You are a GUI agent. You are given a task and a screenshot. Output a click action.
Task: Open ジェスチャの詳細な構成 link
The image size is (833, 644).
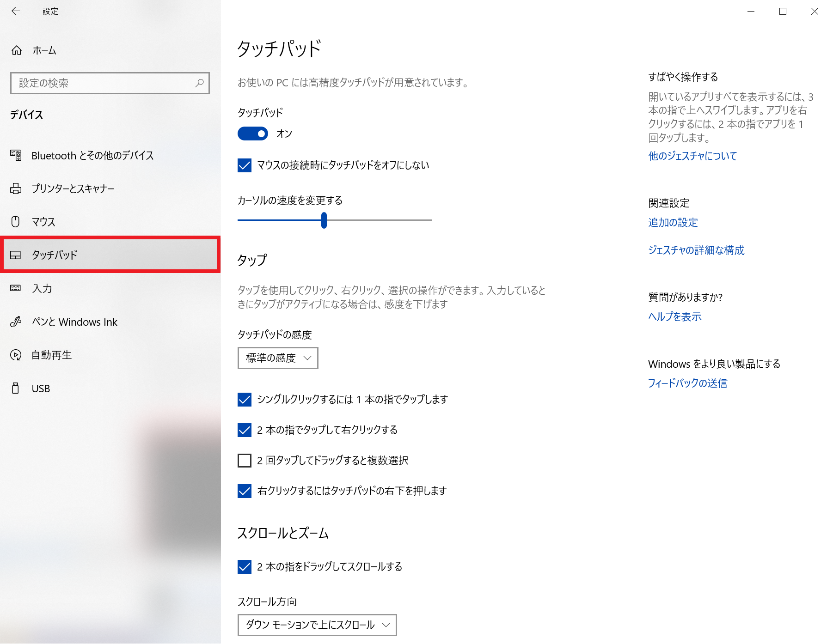[696, 250]
